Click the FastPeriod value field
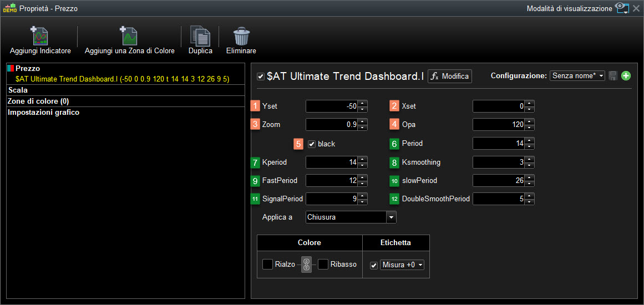 pos(332,180)
